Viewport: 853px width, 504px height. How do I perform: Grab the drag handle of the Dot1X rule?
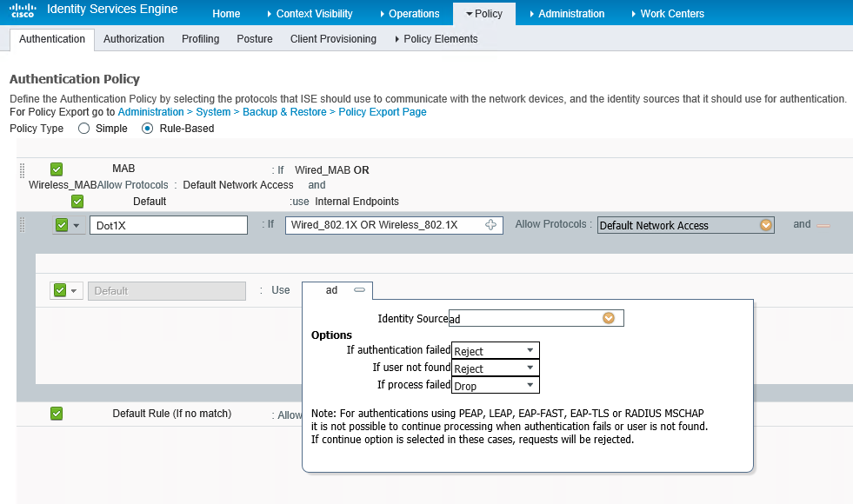pos(23,224)
